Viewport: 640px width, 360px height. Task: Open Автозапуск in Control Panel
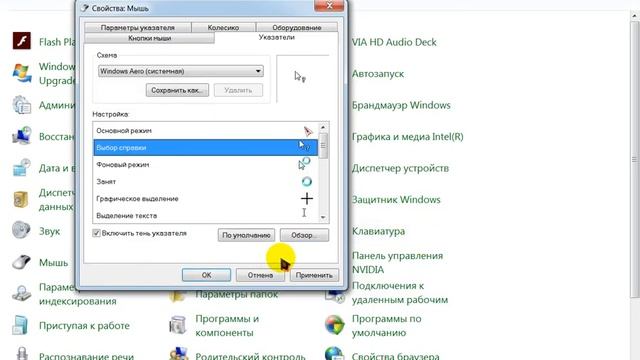point(378,74)
